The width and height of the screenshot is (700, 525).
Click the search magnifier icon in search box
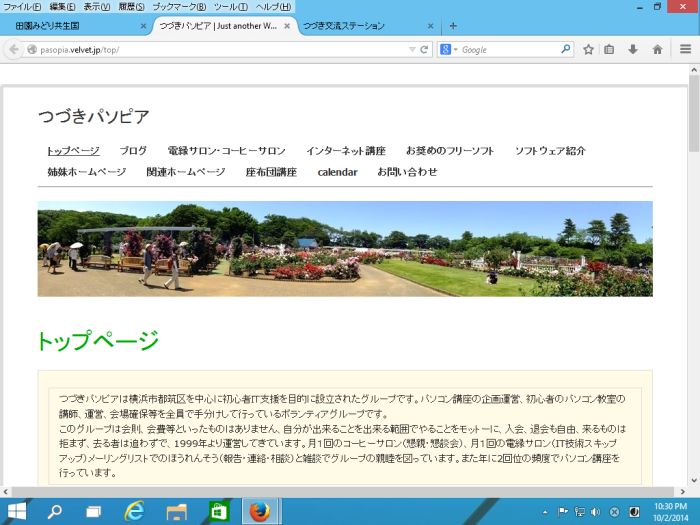566,49
